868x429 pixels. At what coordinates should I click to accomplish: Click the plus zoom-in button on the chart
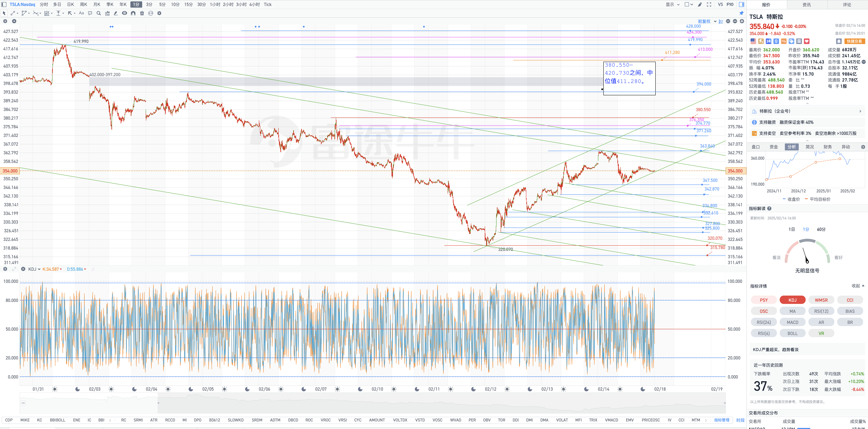click(x=742, y=21)
